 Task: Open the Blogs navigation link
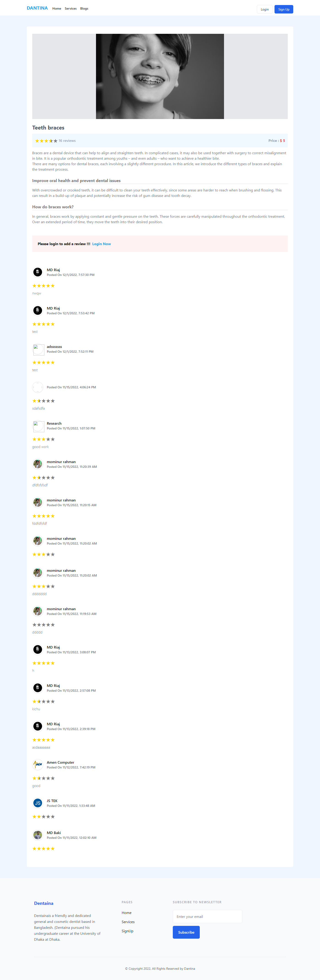pyautogui.click(x=84, y=8)
